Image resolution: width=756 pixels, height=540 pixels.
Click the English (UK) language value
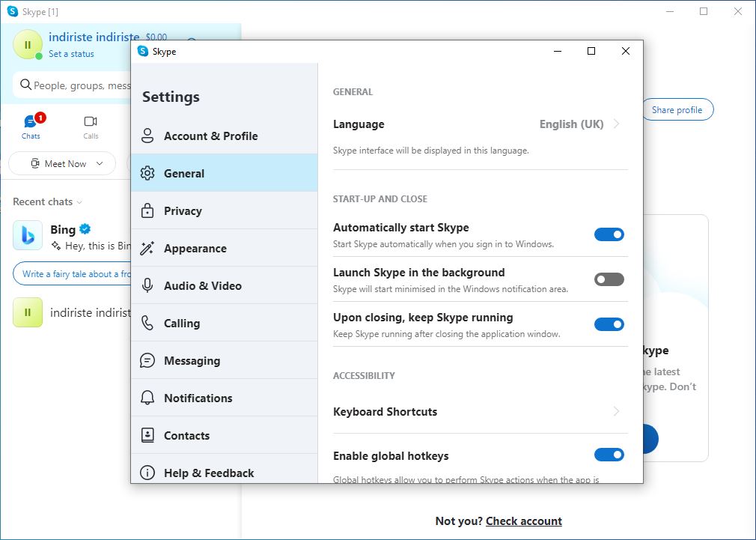tap(571, 124)
